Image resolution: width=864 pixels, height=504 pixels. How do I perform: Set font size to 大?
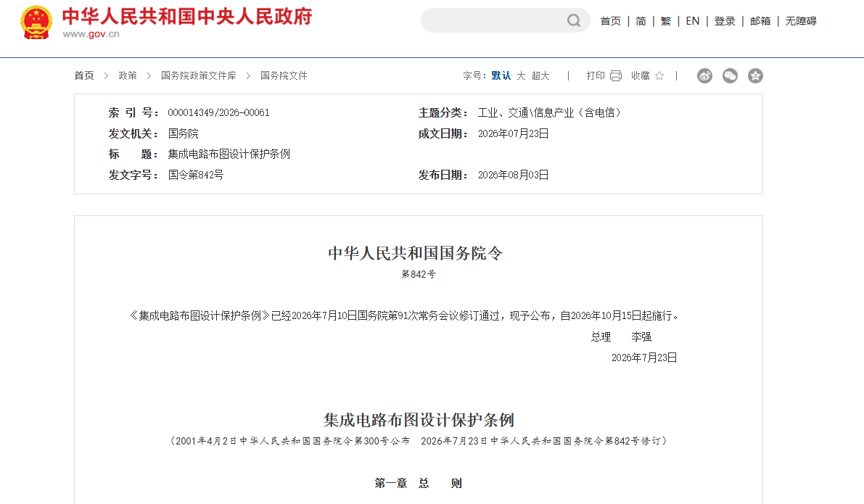[522, 75]
